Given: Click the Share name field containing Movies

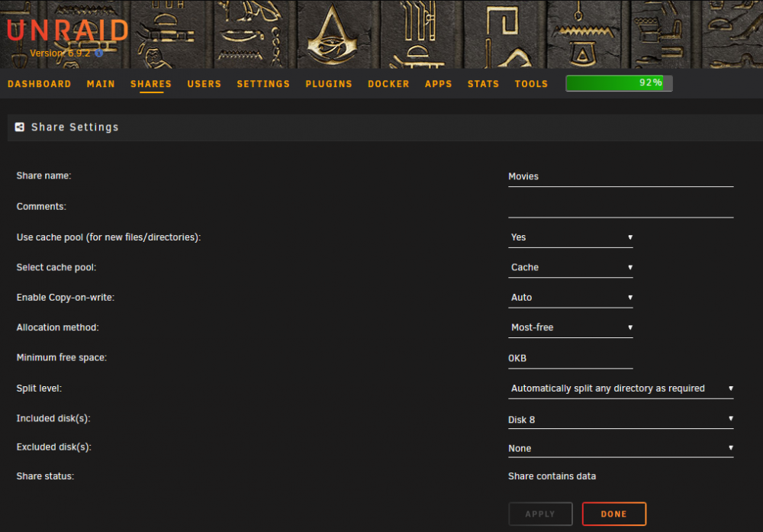Looking at the screenshot, I should [x=620, y=176].
